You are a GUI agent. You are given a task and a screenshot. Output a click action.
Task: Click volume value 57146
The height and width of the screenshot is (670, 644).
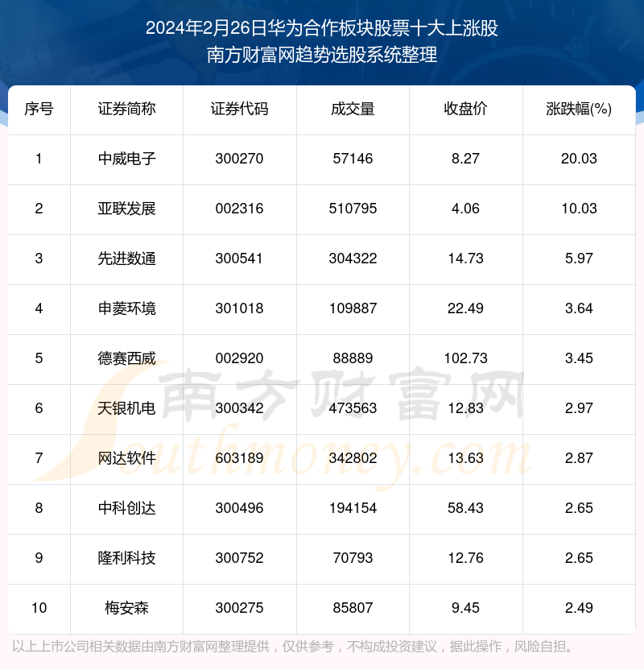click(x=353, y=159)
